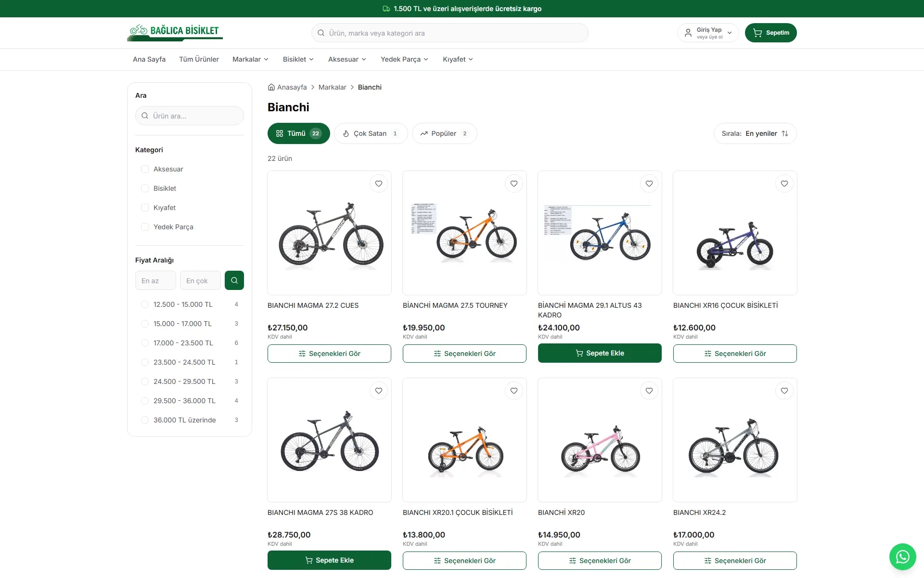The image size is (924, 578).
Task: Open the BİANCHİ MAGMA 27.5 TOURNEY title
Action: pyautogui.click(x=455, y=305)
